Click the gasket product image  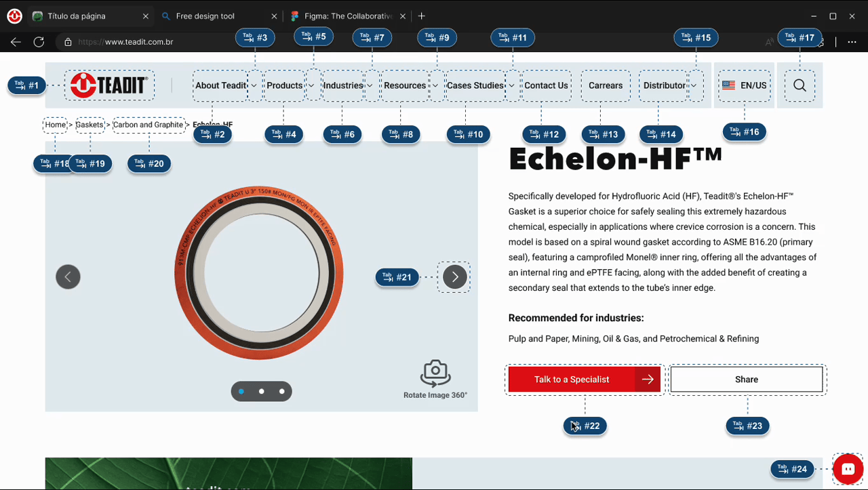(x=259, y=274)
